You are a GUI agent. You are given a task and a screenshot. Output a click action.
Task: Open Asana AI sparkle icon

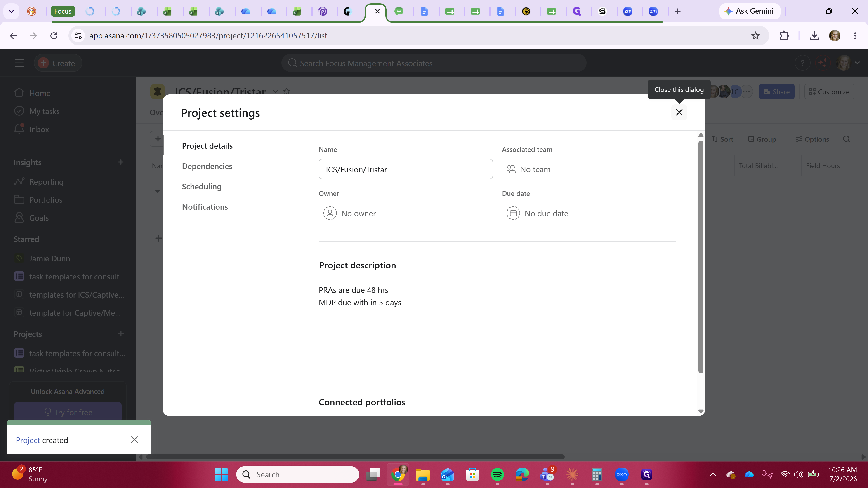823,63
